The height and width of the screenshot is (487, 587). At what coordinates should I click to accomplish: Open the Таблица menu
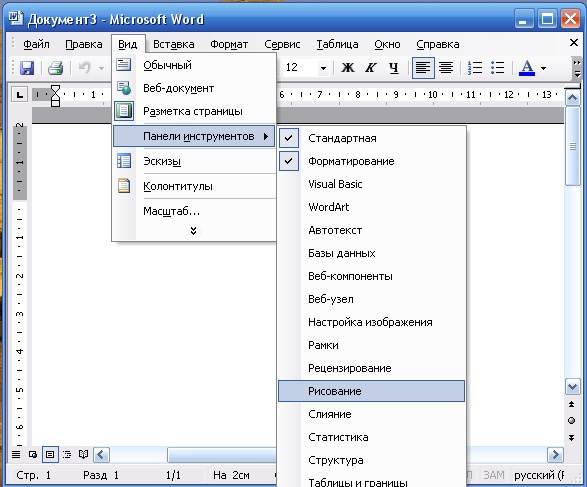[x=337, y=44]
